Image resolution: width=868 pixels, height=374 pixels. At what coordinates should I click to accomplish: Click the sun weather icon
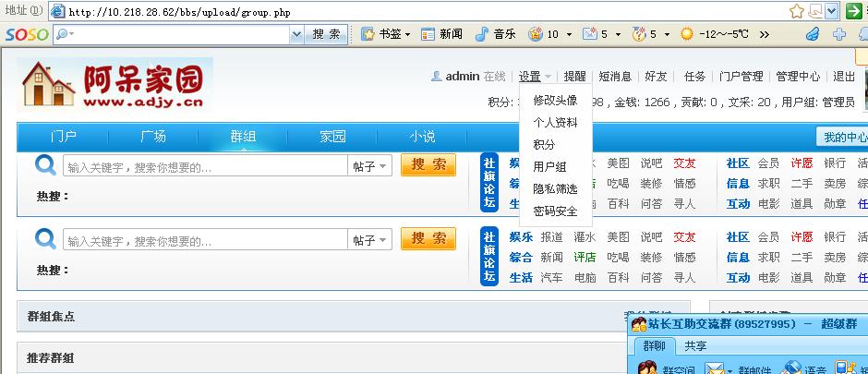click(x=686, y=34)
